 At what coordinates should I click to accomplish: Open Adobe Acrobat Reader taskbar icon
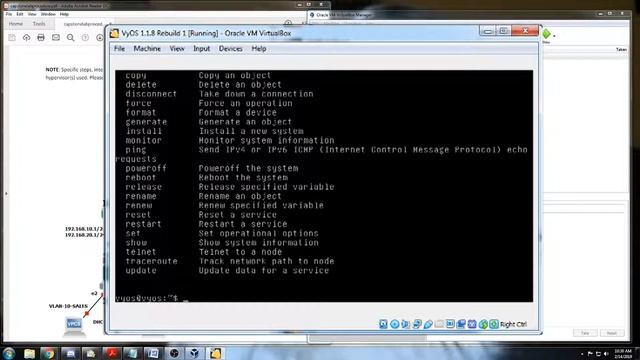tap(111, 353)
